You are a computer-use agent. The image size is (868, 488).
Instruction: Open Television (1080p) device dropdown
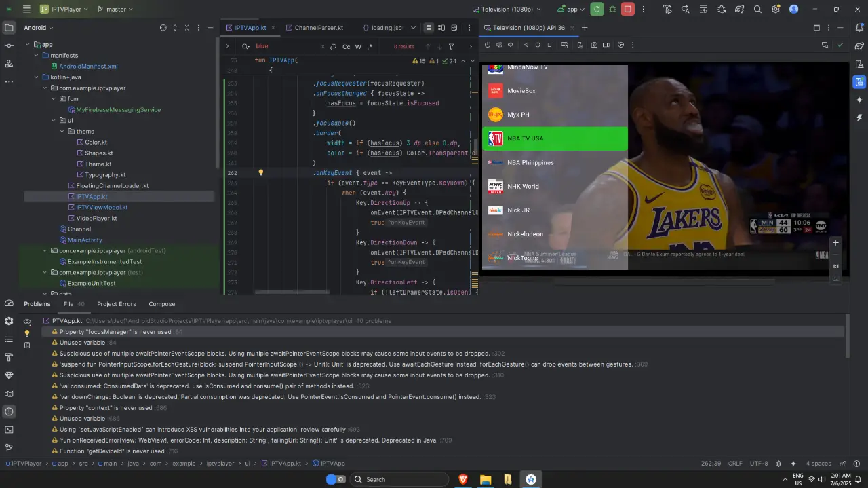tap(507, 9)
